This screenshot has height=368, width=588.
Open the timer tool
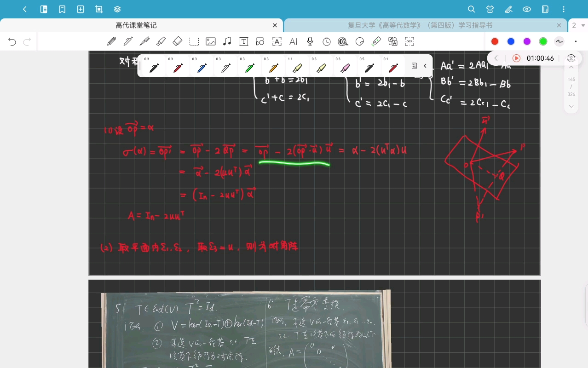click(x=327, y=41)
